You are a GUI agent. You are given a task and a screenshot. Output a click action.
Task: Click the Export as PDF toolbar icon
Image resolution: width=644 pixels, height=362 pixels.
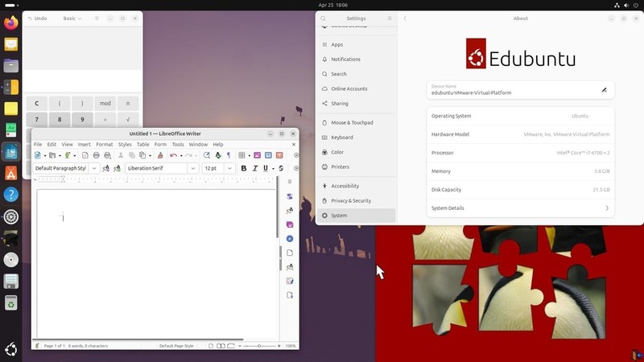pyautogui.click(x=85, y=155)
